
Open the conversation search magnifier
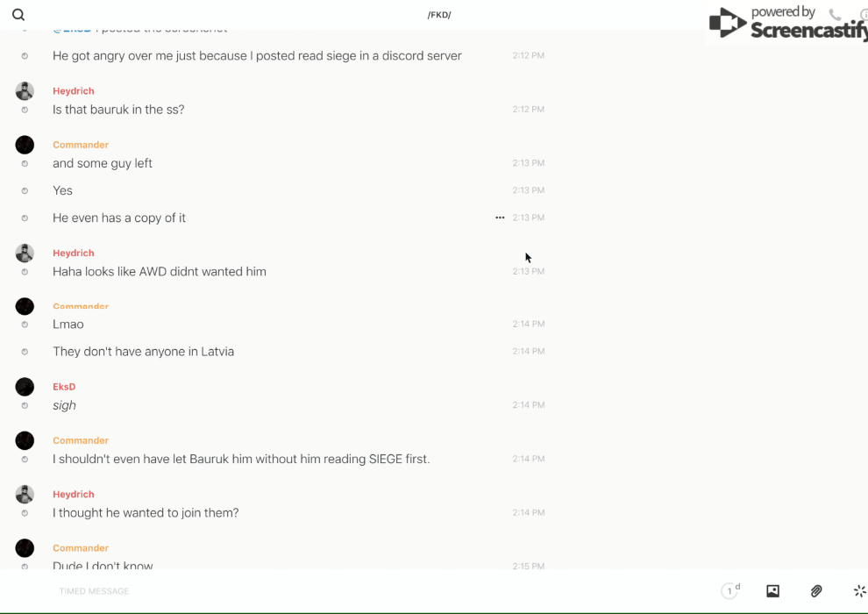18,15
